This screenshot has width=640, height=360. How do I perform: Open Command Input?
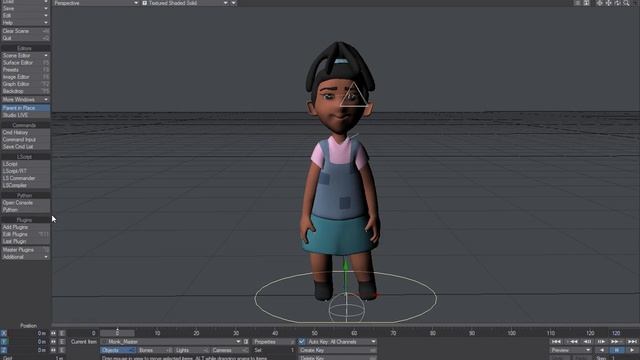tap(25, 140)
